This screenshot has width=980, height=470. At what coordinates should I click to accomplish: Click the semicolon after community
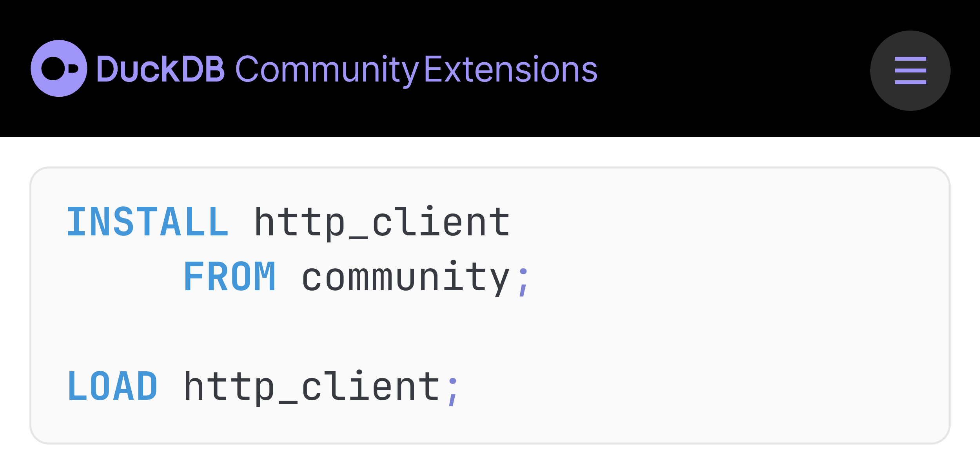(523, 282)
